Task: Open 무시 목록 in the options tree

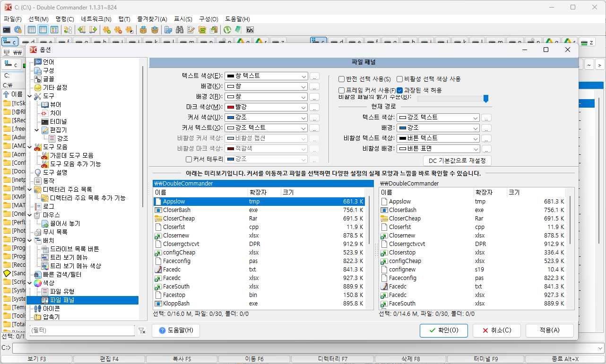Action: point(55,232)
